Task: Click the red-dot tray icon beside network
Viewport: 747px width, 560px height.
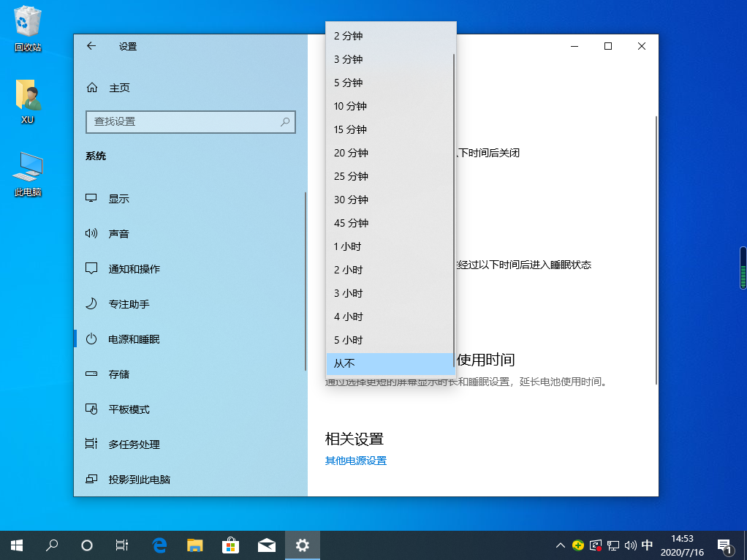Action: pyautogui.click(x=596, y=545)
